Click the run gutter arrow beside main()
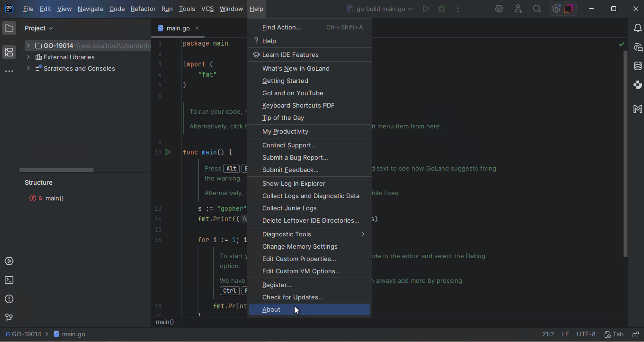This screenshot has width=644, height=342. click(167, 152)
